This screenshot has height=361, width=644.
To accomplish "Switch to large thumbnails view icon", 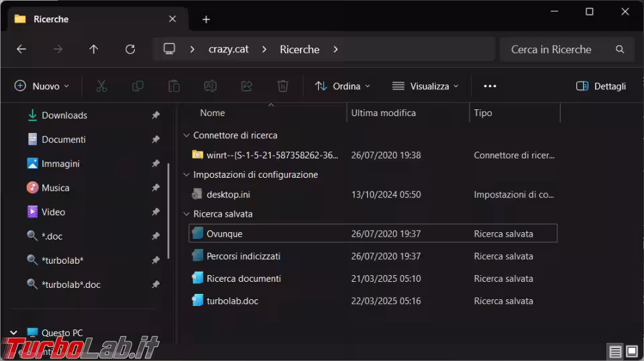I will 632,352.
